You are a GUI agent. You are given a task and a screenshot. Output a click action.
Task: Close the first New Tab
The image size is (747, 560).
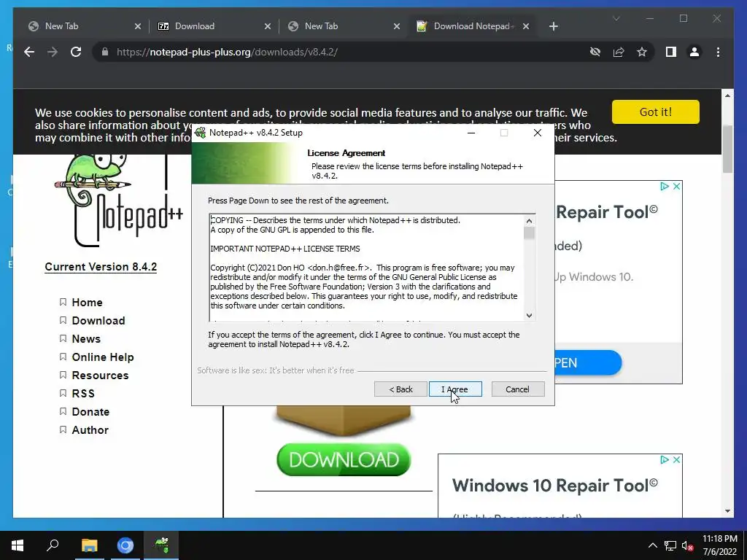(x=138, y=26)
